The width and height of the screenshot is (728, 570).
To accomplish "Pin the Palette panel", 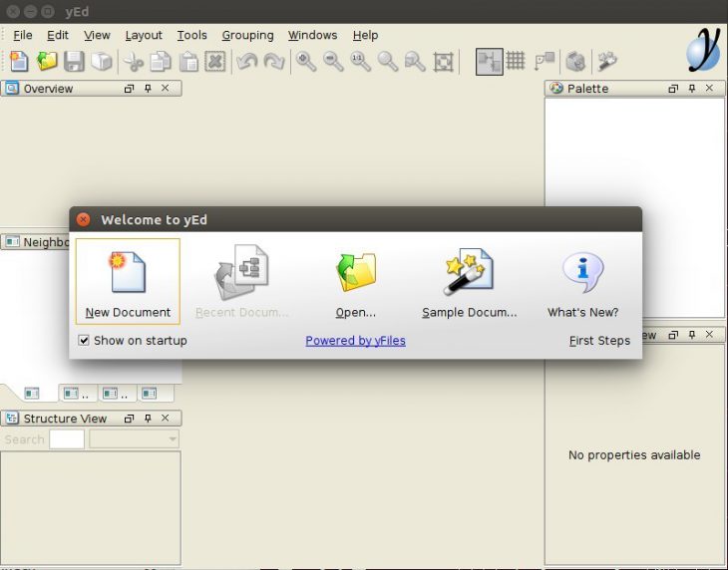I will click(692, 88).
